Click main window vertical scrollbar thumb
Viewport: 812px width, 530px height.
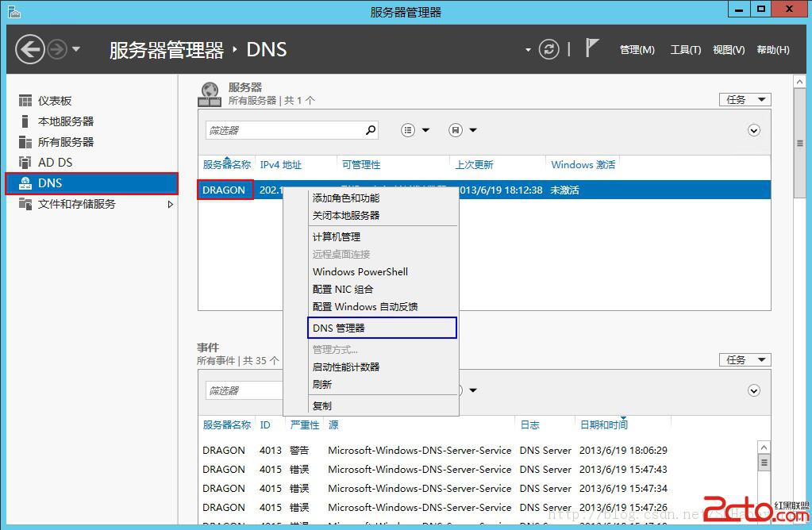pos(799,143)
